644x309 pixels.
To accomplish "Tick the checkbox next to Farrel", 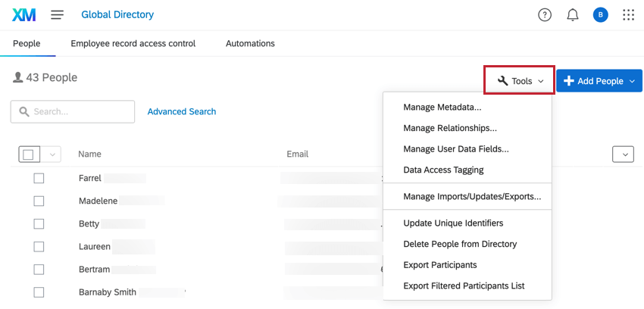I will point(39,178).
